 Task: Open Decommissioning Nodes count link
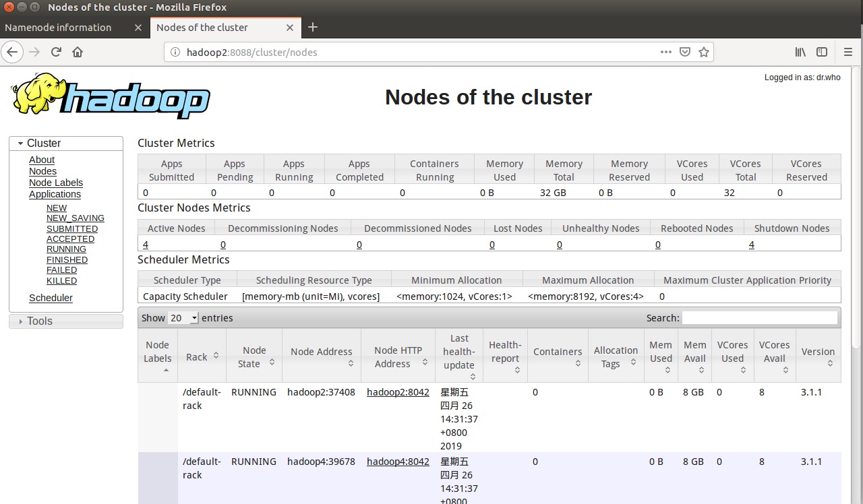click(x=223, y=245)
